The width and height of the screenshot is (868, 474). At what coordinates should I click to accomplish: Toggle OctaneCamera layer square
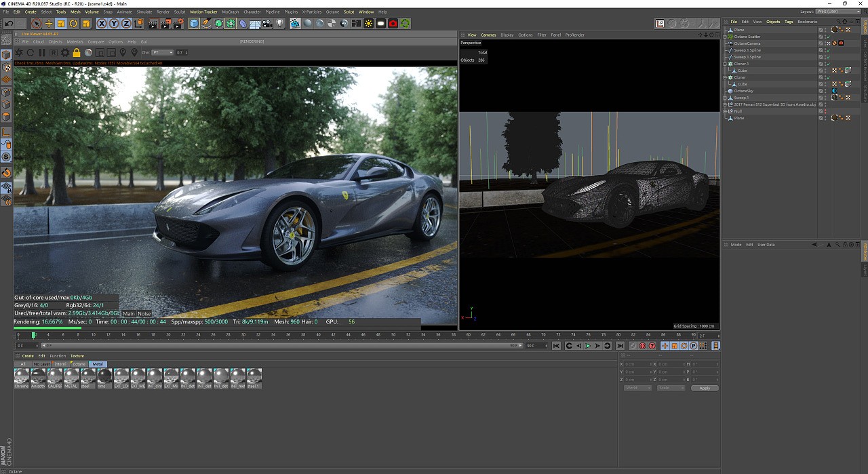[821, 43]
